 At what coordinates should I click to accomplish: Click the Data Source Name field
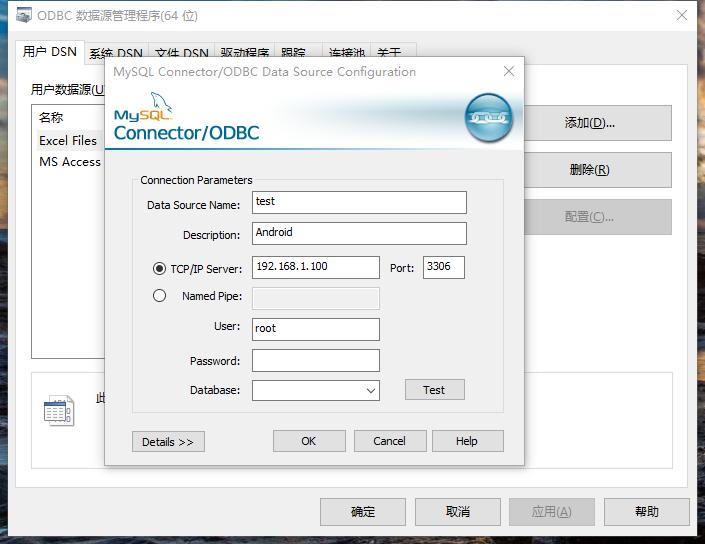pos(359,202)
